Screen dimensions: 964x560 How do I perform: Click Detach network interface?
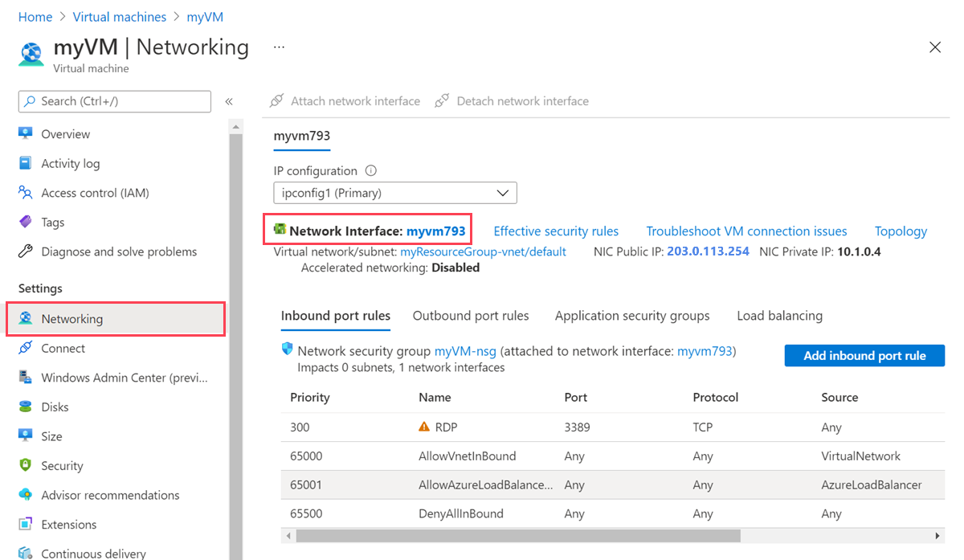coord(512,101)
